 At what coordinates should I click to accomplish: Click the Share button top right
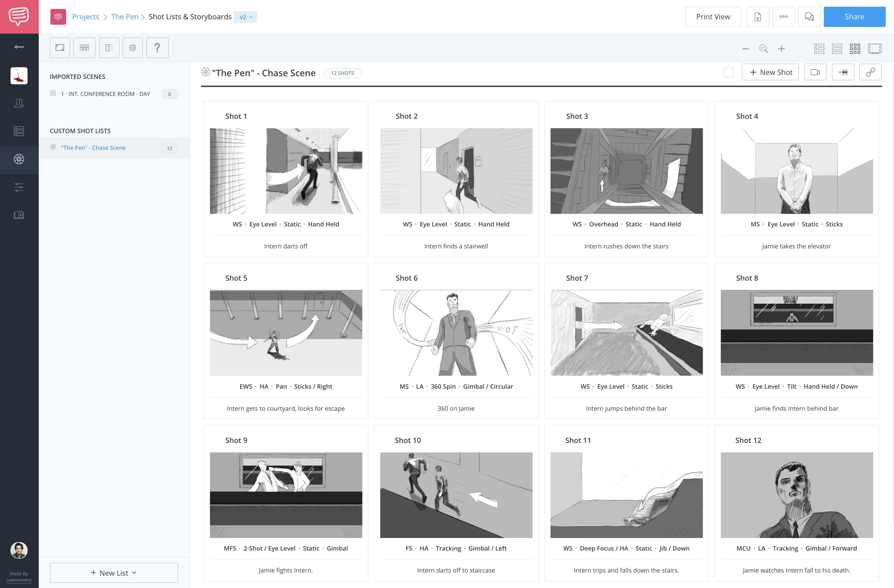855,16
